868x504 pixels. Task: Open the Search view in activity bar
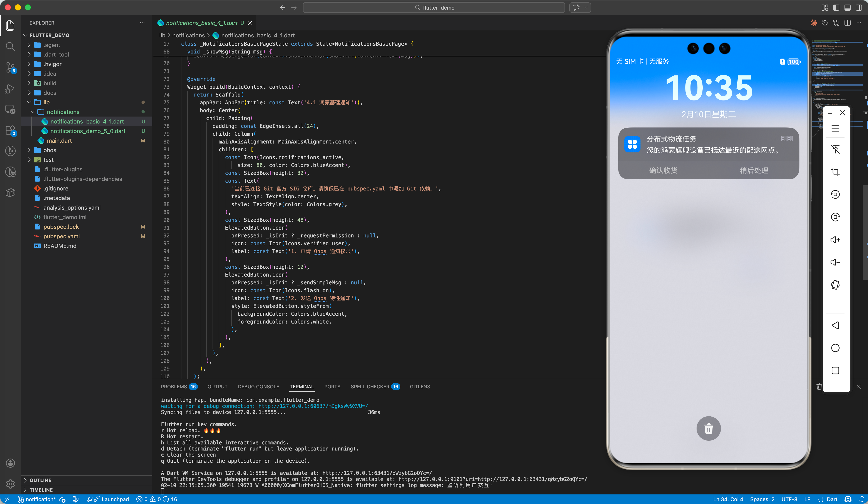click(x=10, y=47)
